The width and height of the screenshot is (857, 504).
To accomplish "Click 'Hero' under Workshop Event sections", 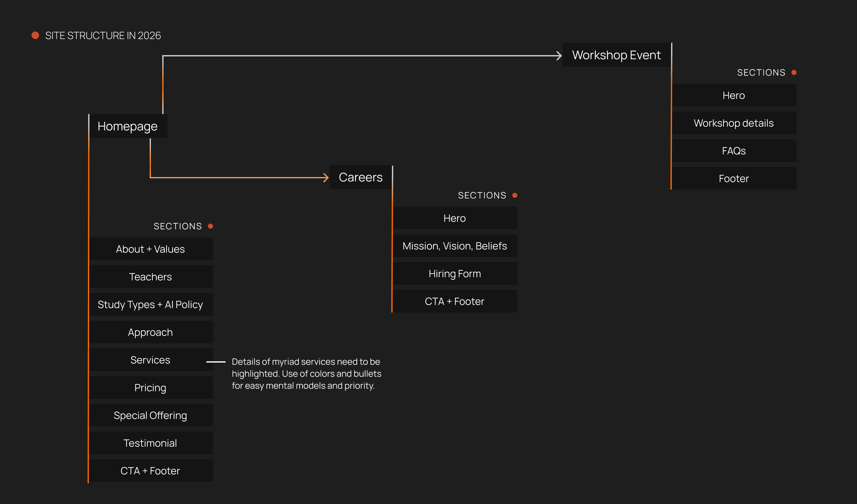I will coord(734,95).
